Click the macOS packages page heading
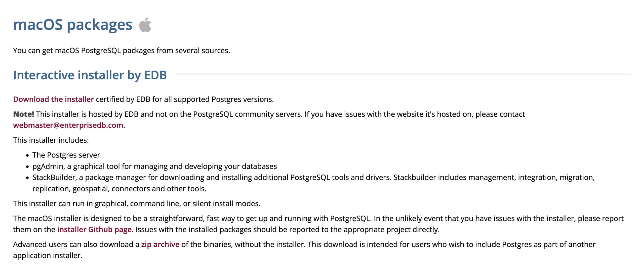644x272 pixels. coord(73,25)
